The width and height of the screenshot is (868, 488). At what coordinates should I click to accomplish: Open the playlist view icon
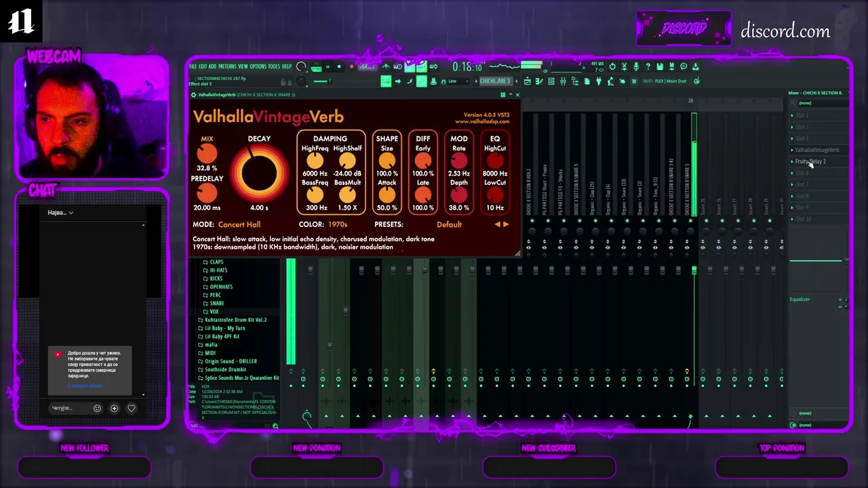(527, 81)
